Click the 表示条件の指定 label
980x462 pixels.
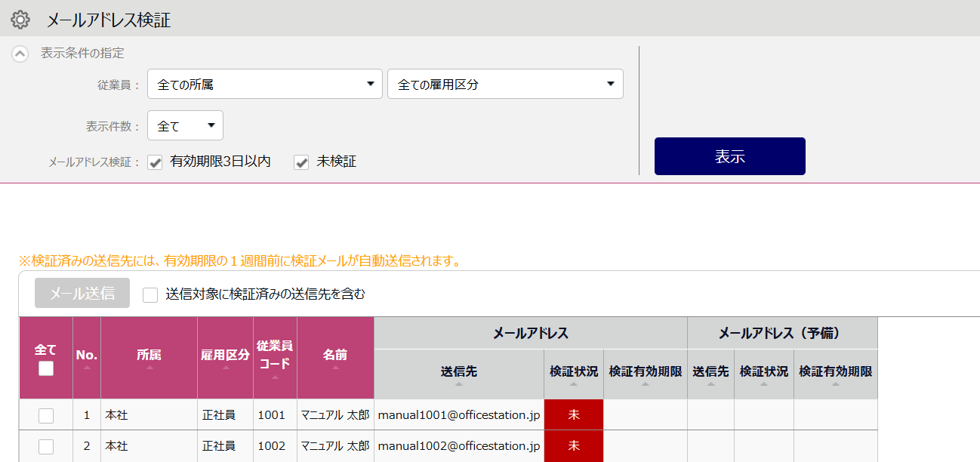point(82,54)
